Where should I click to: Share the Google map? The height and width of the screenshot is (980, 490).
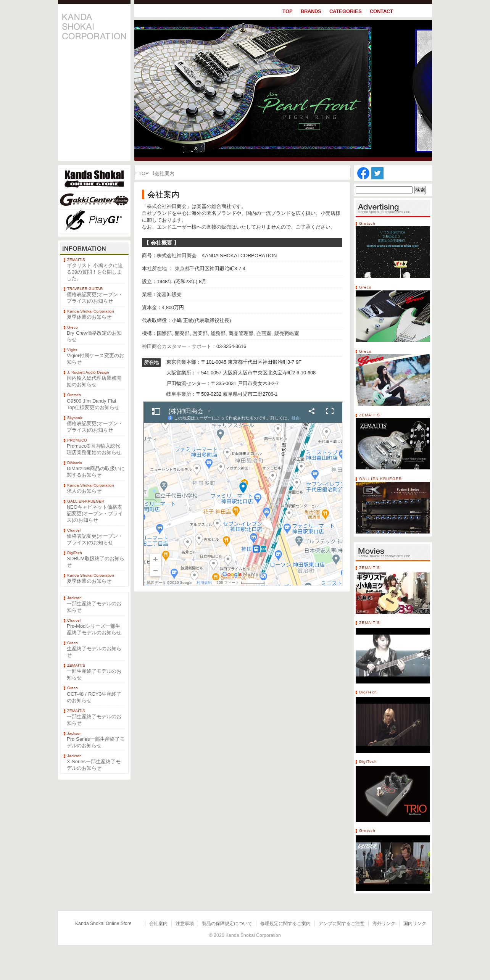(x=311, y=411)
